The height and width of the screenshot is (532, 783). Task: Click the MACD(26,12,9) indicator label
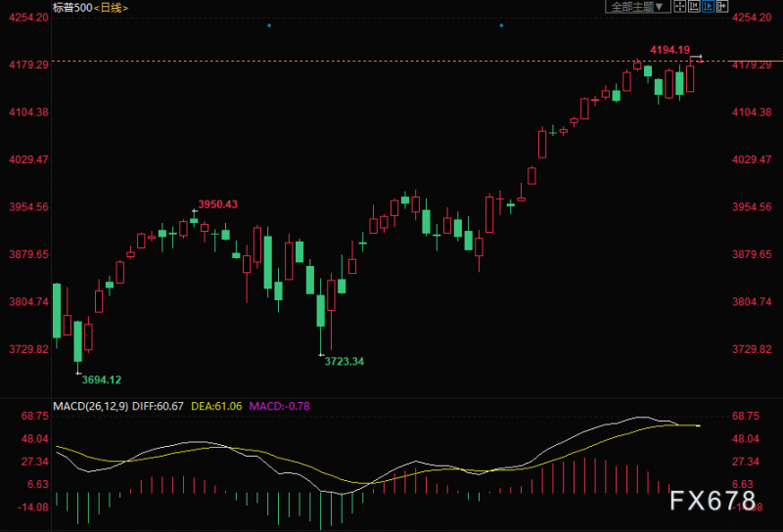(x=90, y=406)
